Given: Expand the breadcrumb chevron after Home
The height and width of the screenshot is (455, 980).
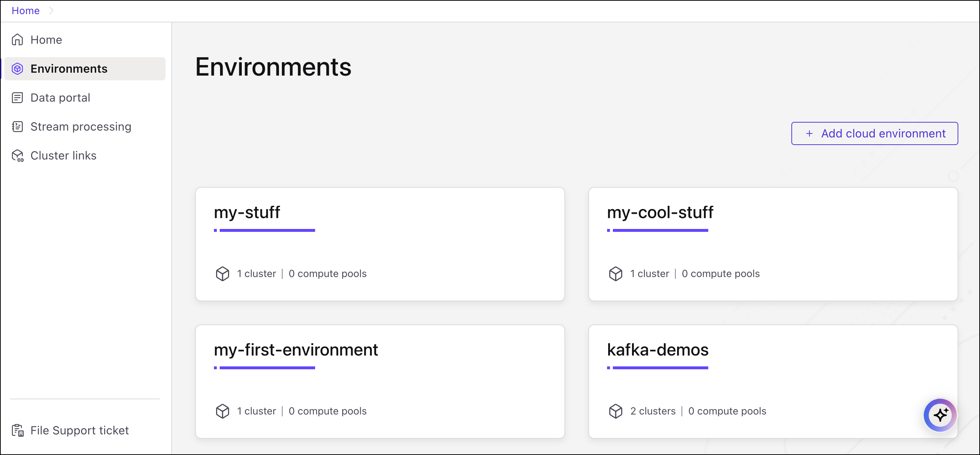Looking at the screenshot, I should click(x=51, y=10).
